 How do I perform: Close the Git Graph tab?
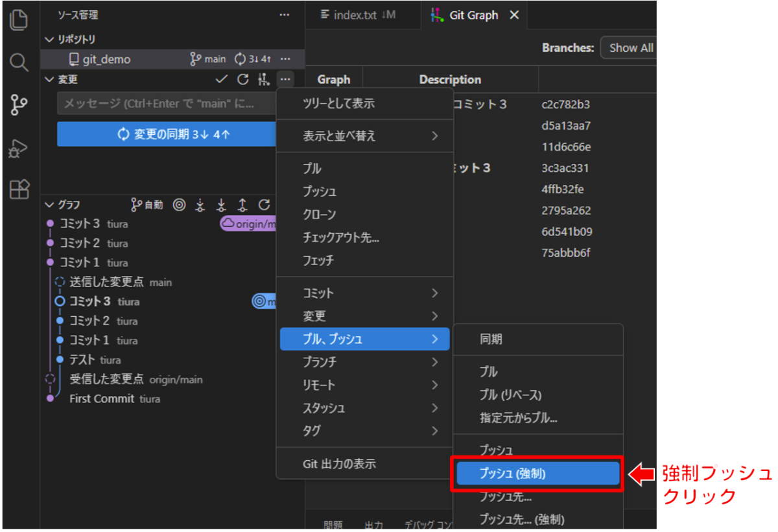(x=514, y=15)
